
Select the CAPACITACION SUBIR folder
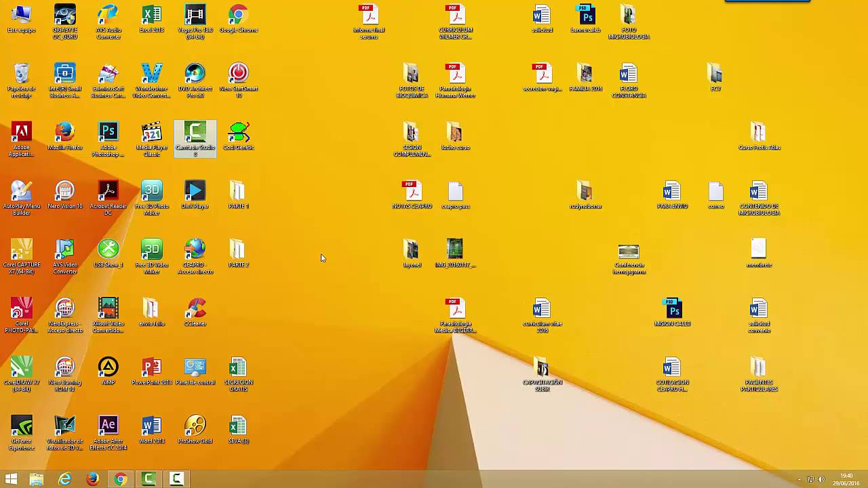click(x=542, y=375)
